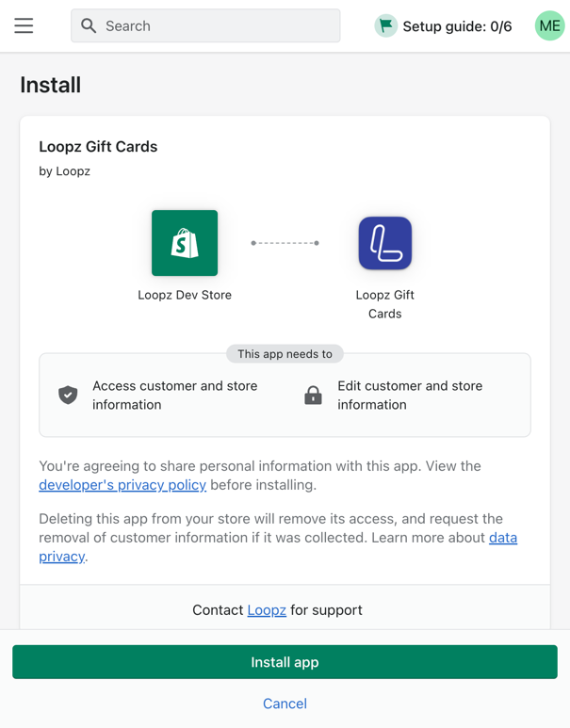Click the search magnifier icon
The image size is (570, 728).
[x=89, y=26]
